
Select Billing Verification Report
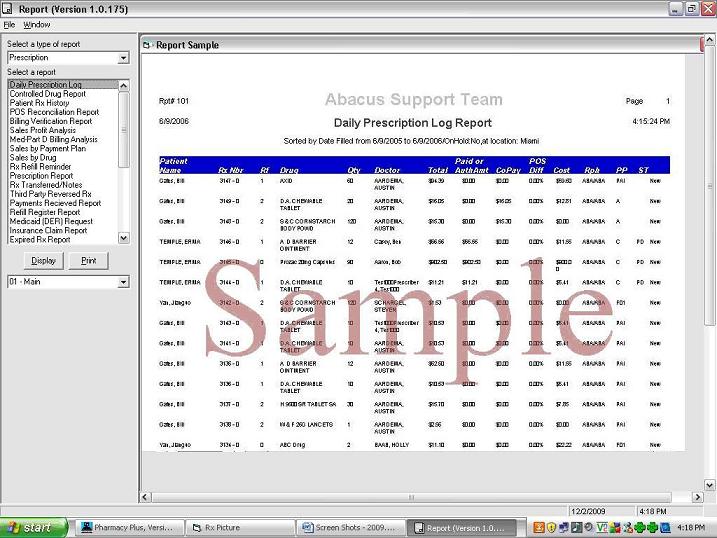[51, 121]
